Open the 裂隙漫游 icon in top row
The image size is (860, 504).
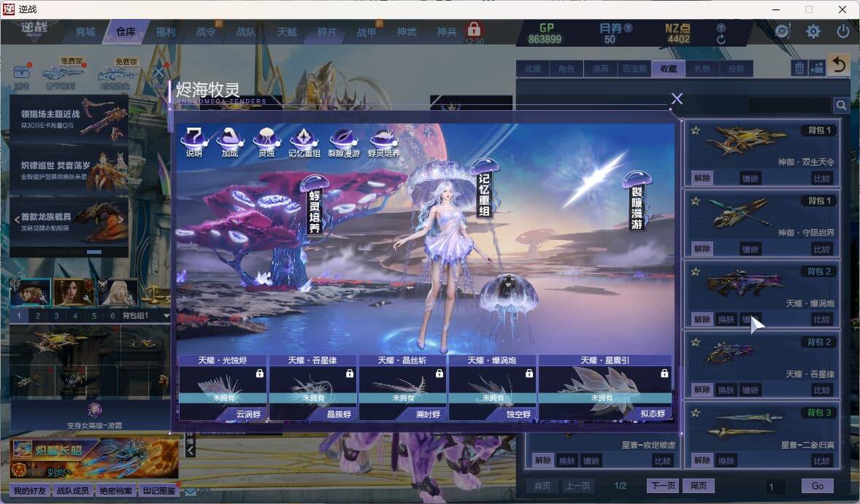click(344, 141)
